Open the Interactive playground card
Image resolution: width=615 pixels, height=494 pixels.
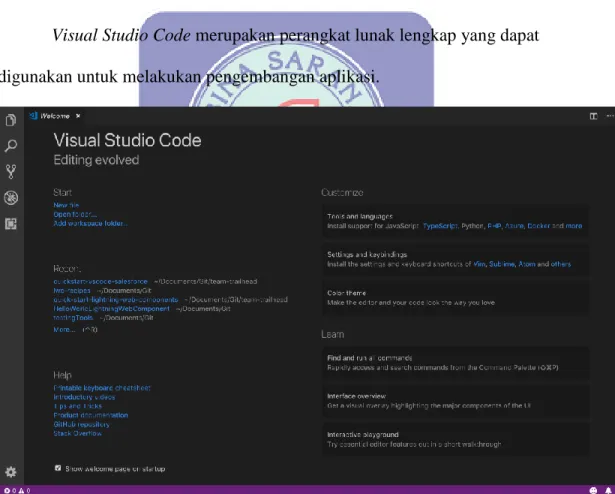point(455,439)
